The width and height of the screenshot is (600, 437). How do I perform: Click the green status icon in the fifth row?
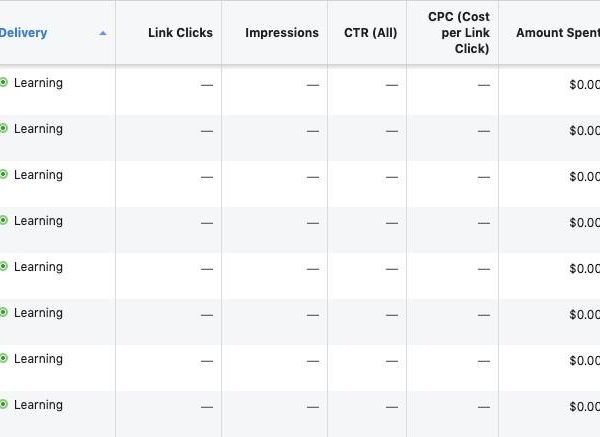point(3,267)
